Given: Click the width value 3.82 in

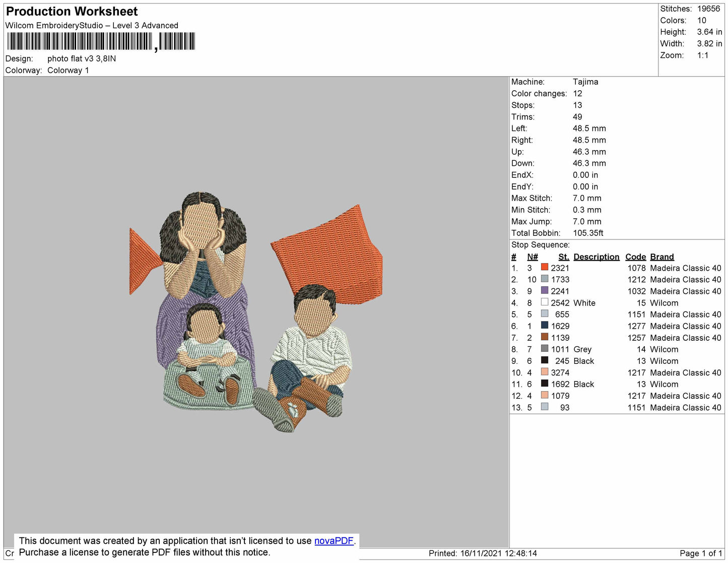Looking at the screenshot, I should (709, 43).
